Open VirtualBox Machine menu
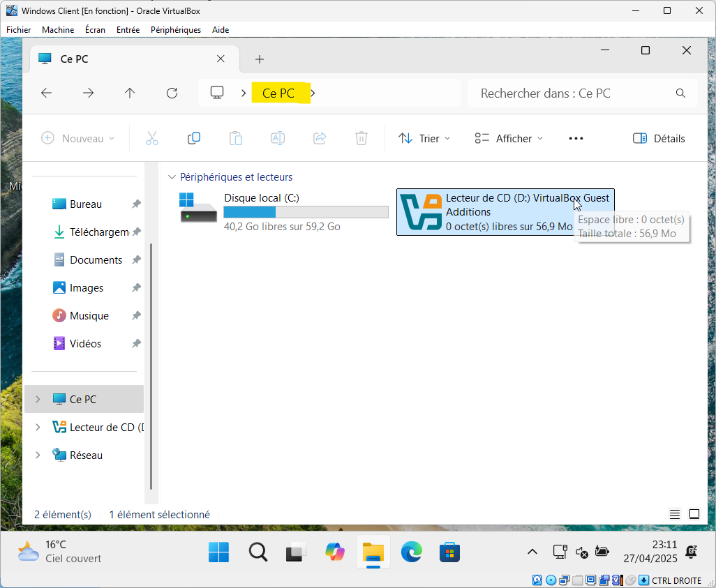Image resolution: width=716 pixels, height=588 pixels. tap(58, 30)
